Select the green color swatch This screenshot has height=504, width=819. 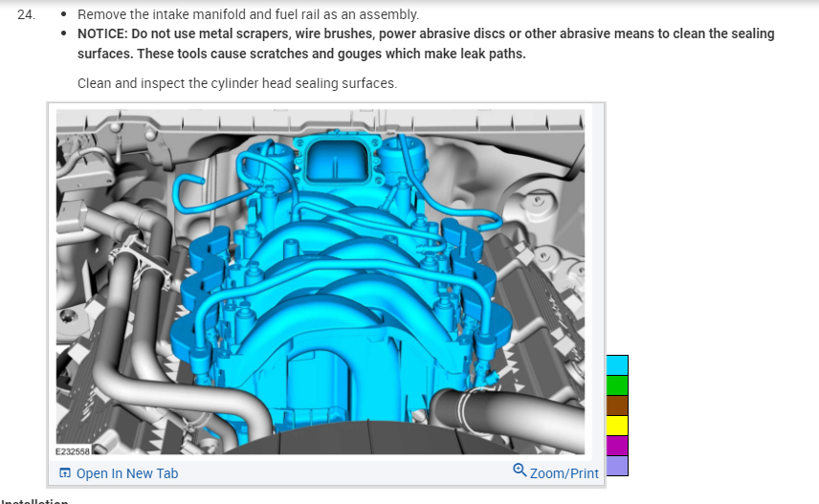coord(617,385)
